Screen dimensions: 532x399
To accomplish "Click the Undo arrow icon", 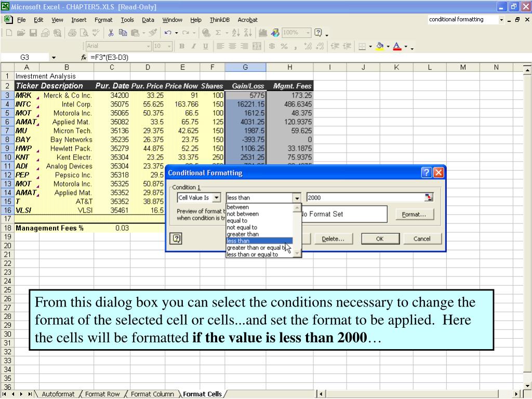I will click(168, 33).
